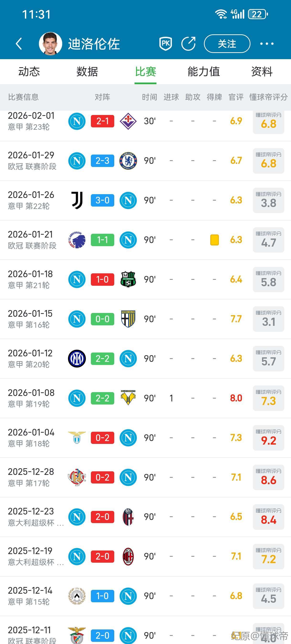
Task: Open the 资料 tab
Action: 261,72
